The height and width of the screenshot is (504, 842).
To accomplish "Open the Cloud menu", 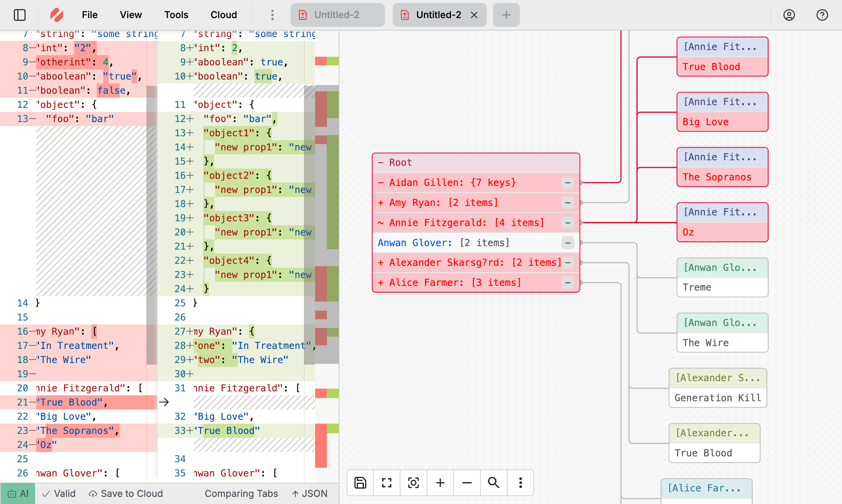I will tap(224, 15).
